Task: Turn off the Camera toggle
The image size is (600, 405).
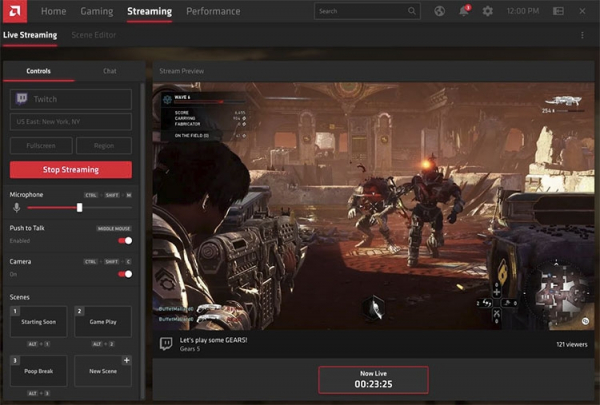Action: click(125, 274)
